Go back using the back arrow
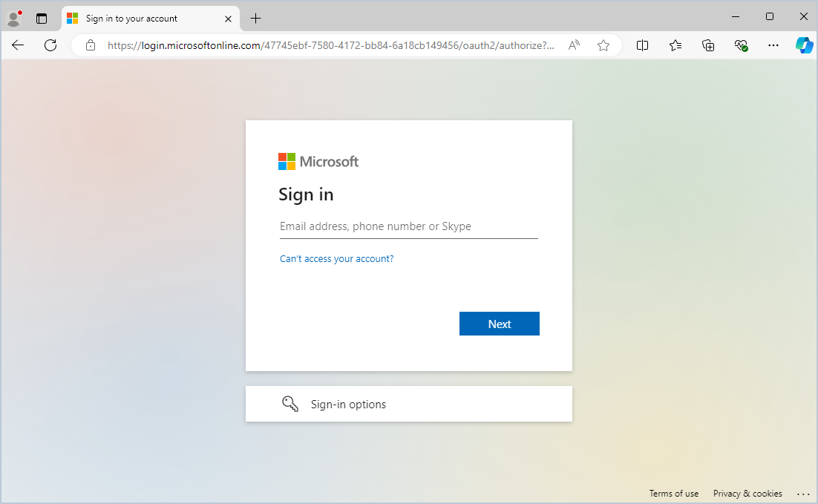This screenshot has height=504, width=818. pyautogui.click(x=18, y=45)
